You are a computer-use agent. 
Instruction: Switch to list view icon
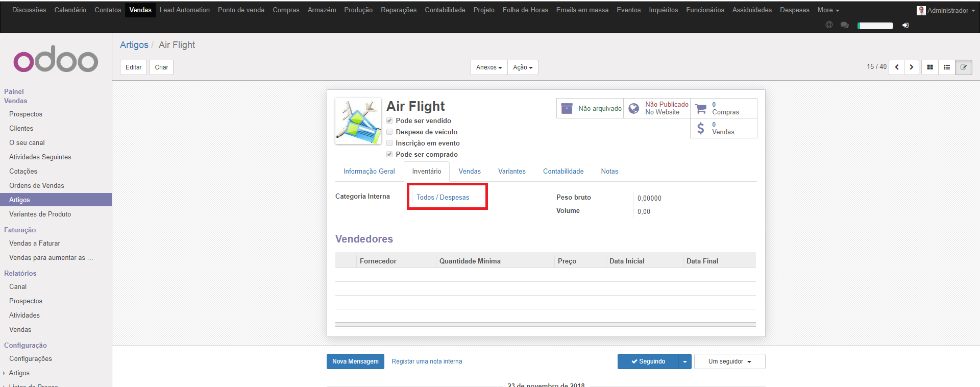(x=947, y=67)
